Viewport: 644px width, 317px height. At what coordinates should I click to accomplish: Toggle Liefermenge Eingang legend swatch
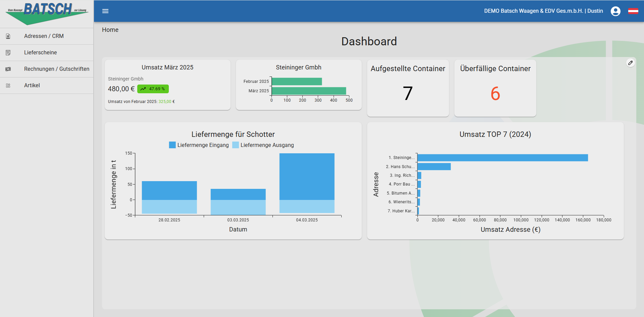coord(172,145)
